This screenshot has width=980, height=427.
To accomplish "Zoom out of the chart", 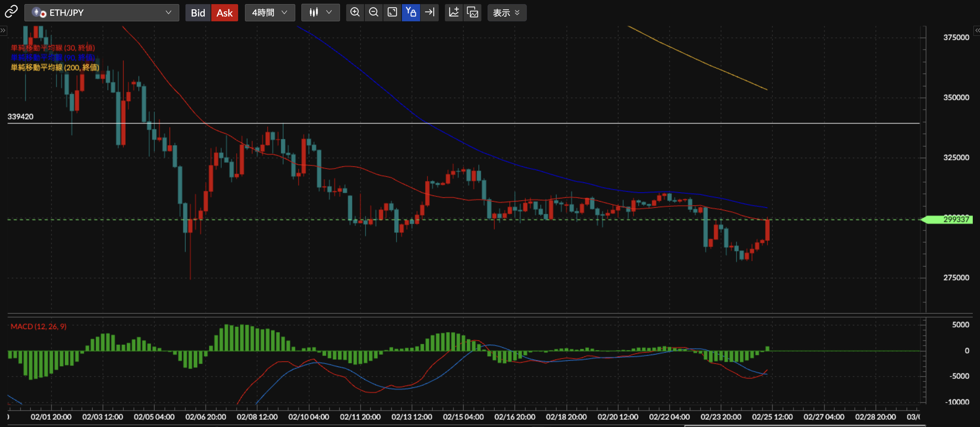I will point(374,12).
